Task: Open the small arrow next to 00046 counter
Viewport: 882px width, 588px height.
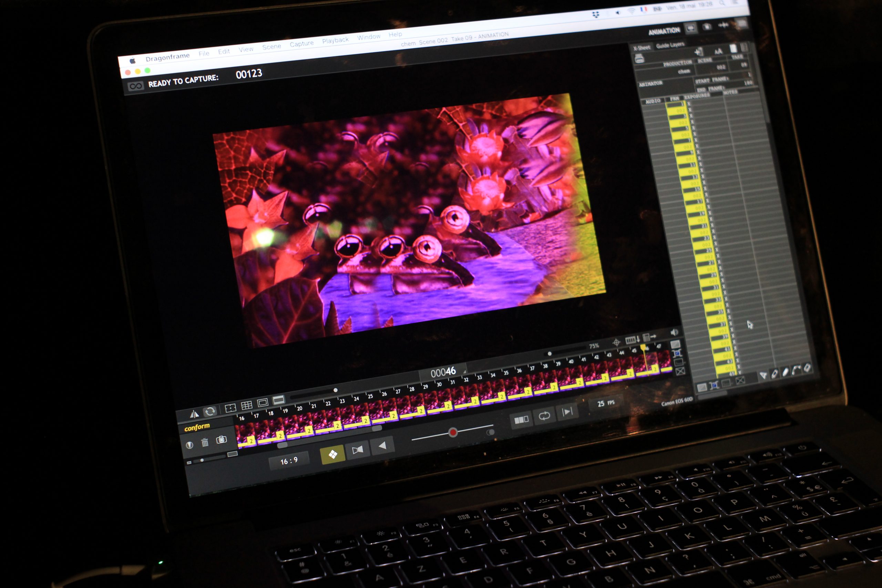Action: (x=465, y=372)
